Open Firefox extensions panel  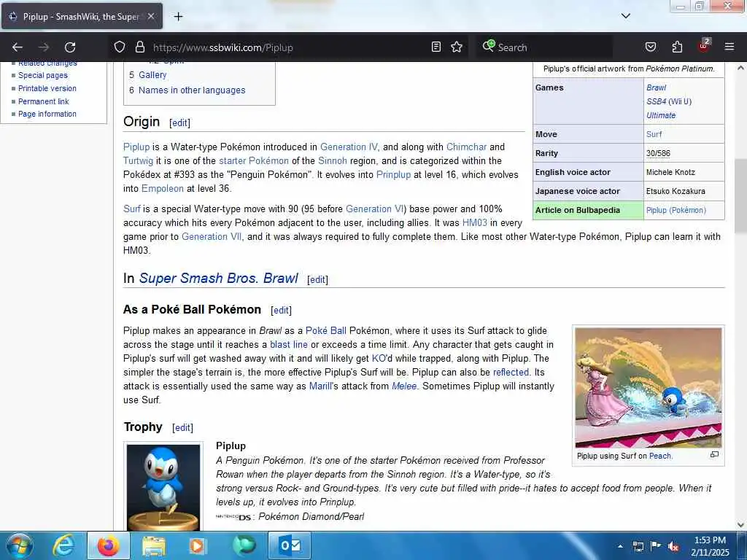pos(677,47)
